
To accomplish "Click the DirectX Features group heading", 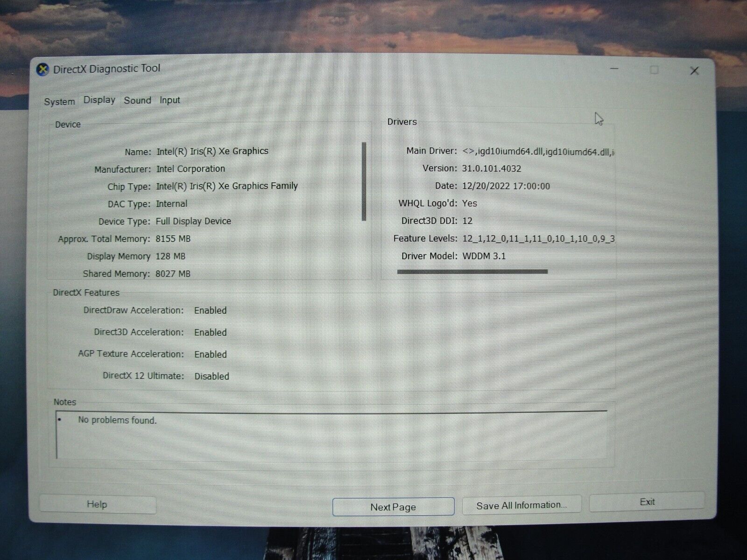I will 86,293.
